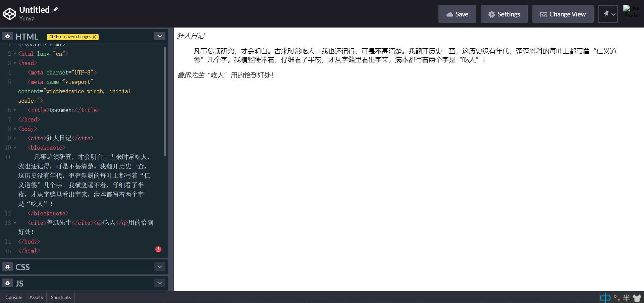Fold the blockquote tag at line 10
The width and height of the screenshot is (644, 303).
coord(15,148)
